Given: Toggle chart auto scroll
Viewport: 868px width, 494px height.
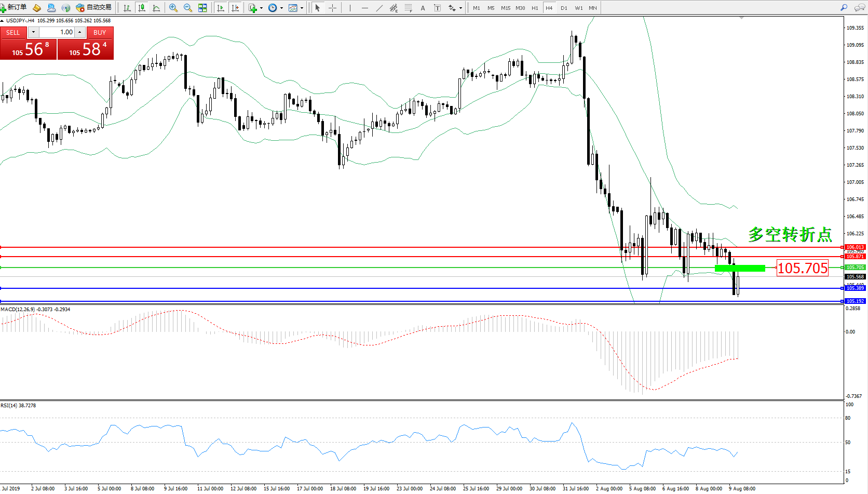Looking at the screenshot, I should (221, 8).
